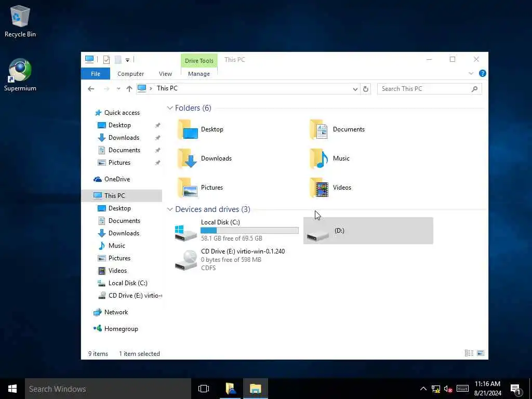
Task: Open pinned Pictures under Quick access
Action: (x=119, y=163)
